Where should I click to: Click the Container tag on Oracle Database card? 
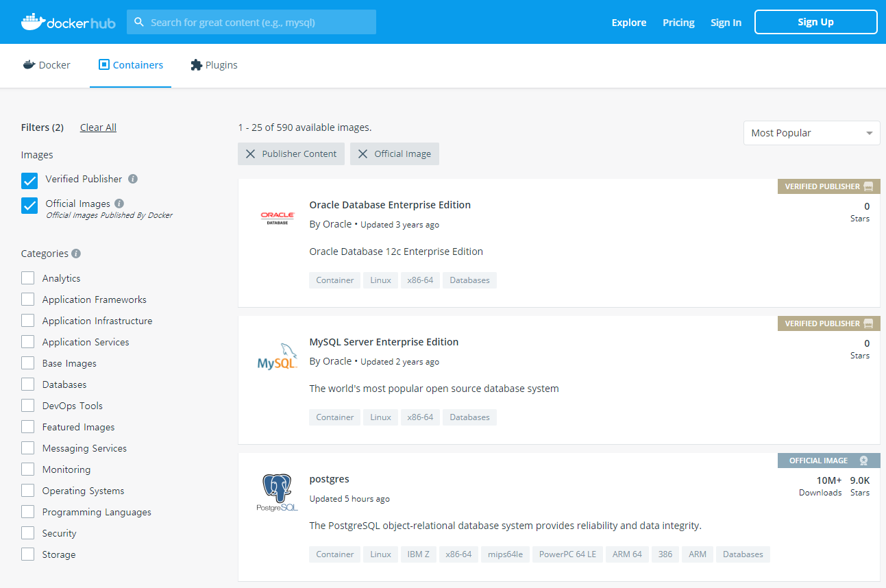coord(335,280)
